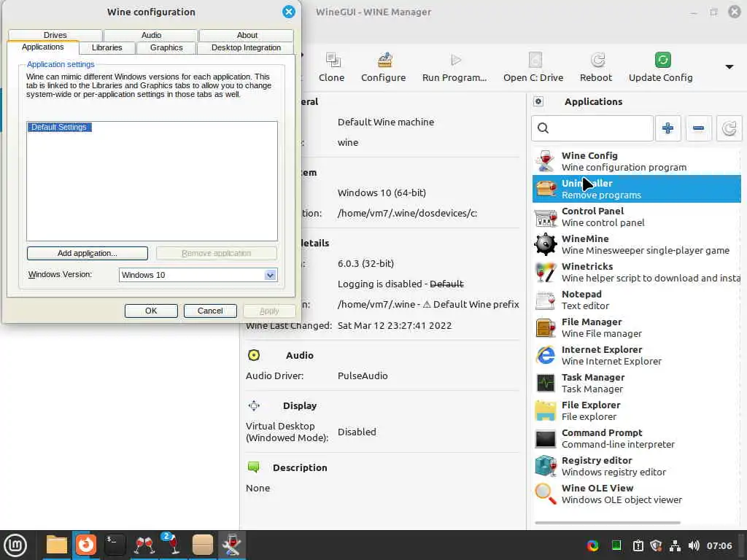Open Wine OLE View entry
747x560 pixels.
(x=636, y=494)
